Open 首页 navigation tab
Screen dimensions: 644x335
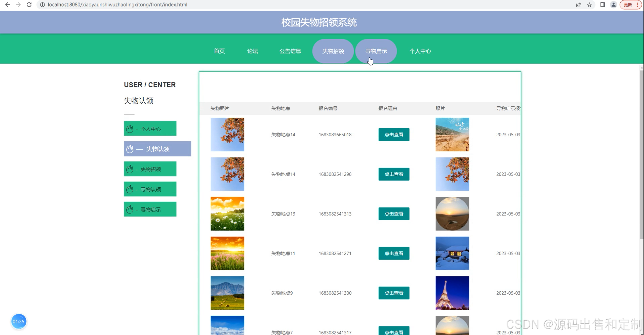(x=219, y=51)
